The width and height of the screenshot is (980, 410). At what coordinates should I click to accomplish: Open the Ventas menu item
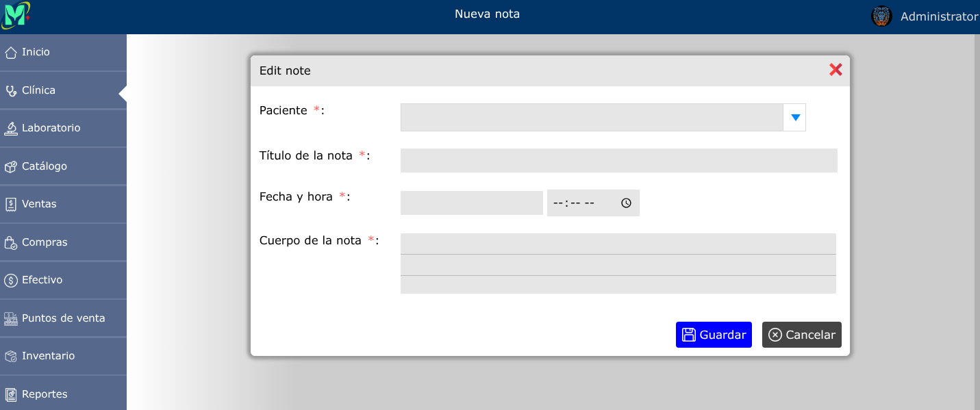coord(63,205)
